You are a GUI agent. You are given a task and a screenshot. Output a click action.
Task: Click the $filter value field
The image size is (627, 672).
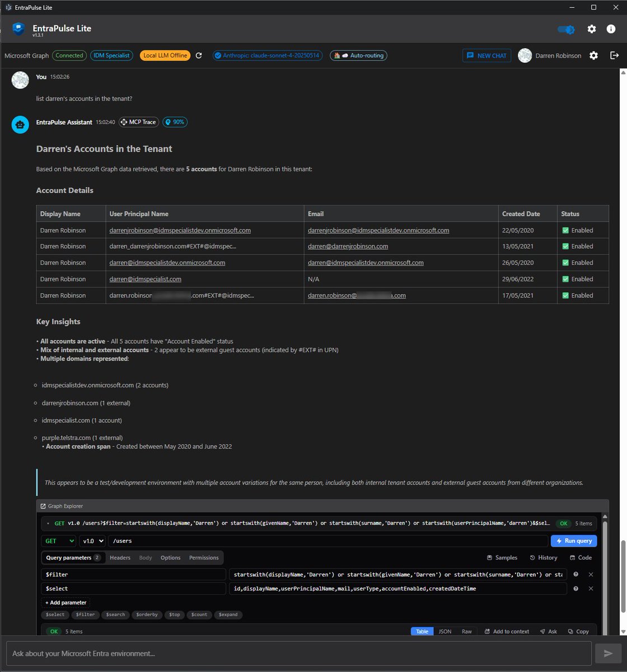point(397,575)
